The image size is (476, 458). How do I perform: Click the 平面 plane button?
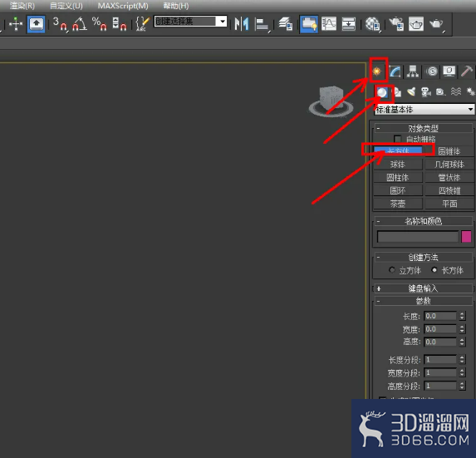click(x=449, y=204)
